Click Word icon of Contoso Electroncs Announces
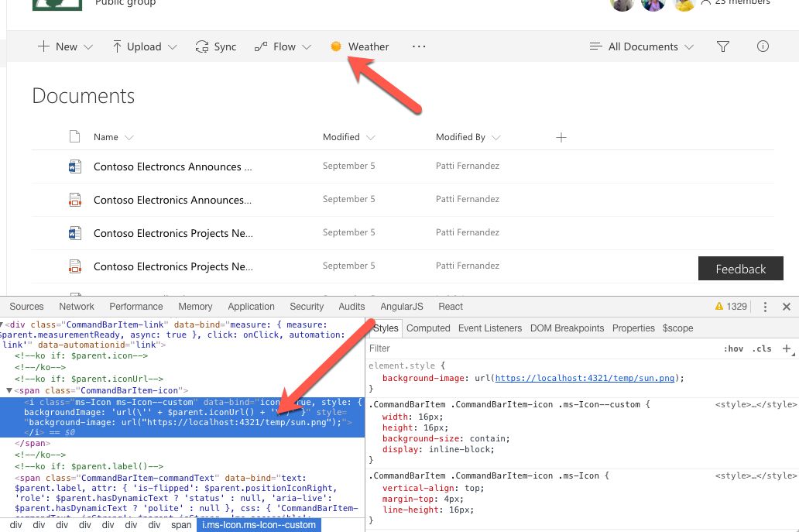Image resolution: width=799 pixels, height=532 pixels. (x=75, y=166)
